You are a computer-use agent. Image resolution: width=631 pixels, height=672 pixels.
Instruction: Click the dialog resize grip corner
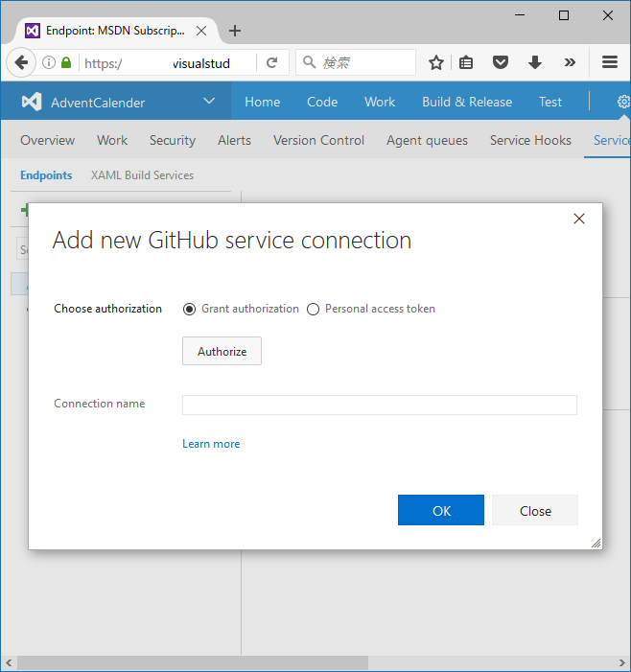click(x=596, y=543)
